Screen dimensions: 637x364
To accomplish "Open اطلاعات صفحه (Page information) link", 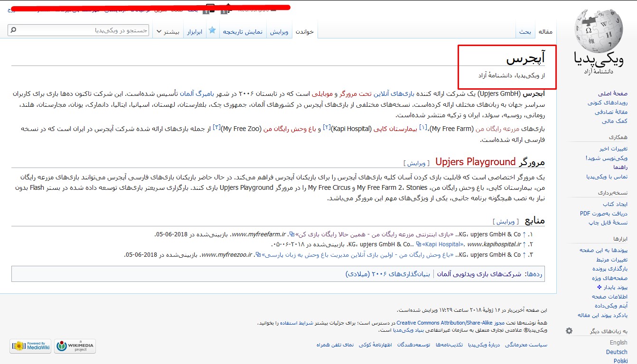I will click(609, 297).
